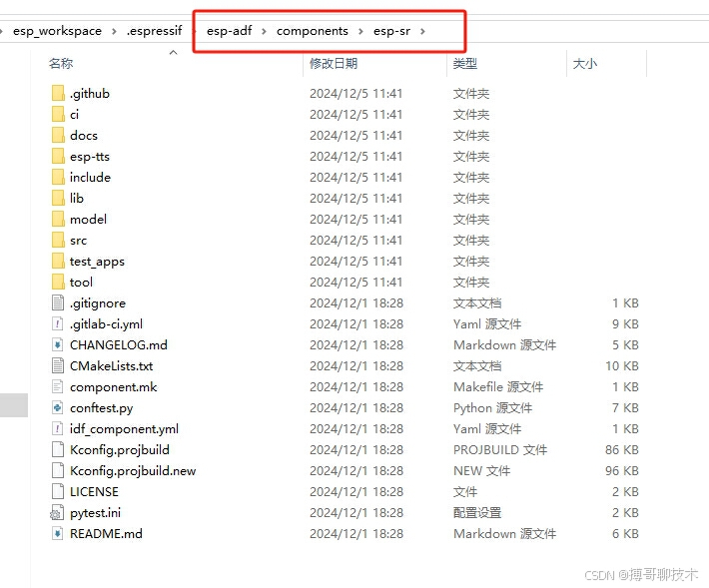This screenshot has height=588, width=709.
Task: Go to .espressif in the address bar
Action: point(154,31)
